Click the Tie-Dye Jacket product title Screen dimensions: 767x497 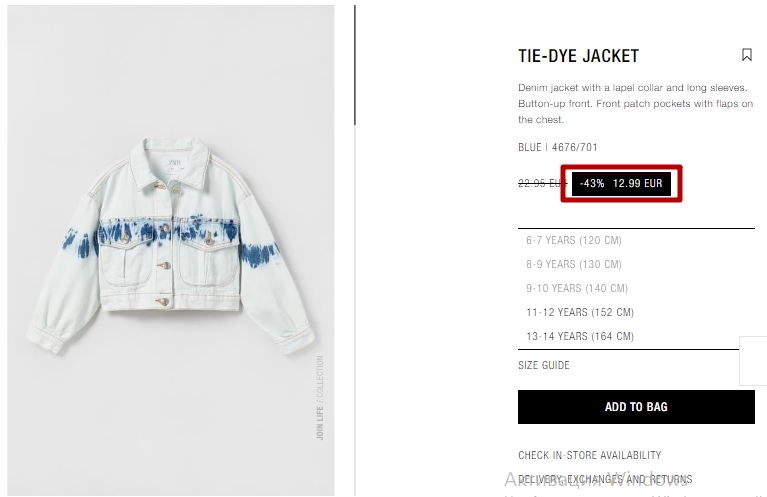[x=578, y=56]
